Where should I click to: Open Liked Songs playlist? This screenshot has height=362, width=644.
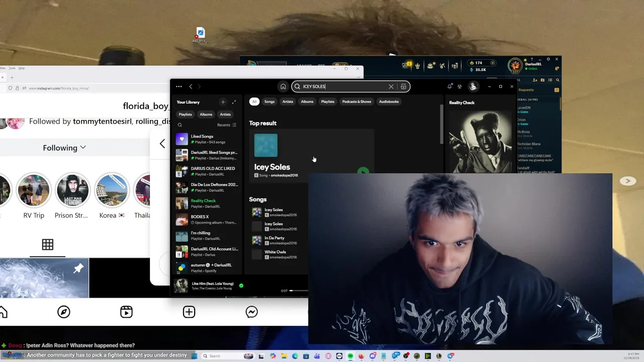coord(206,139)
